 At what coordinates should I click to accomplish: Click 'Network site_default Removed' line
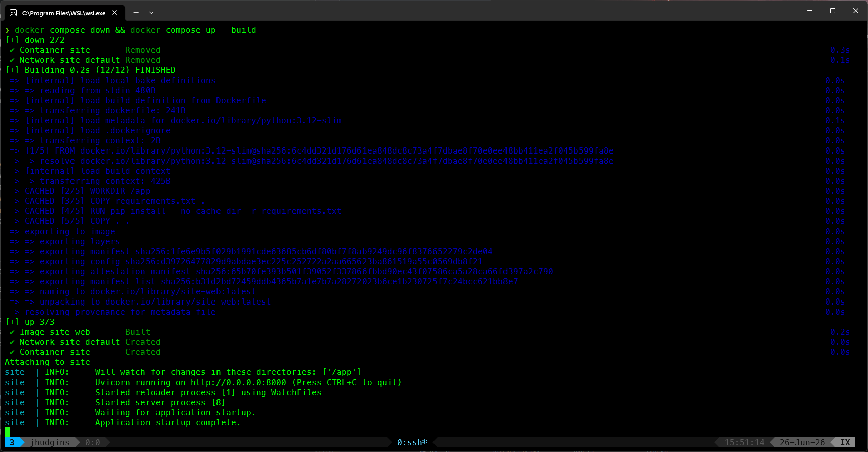click(85, 60)
